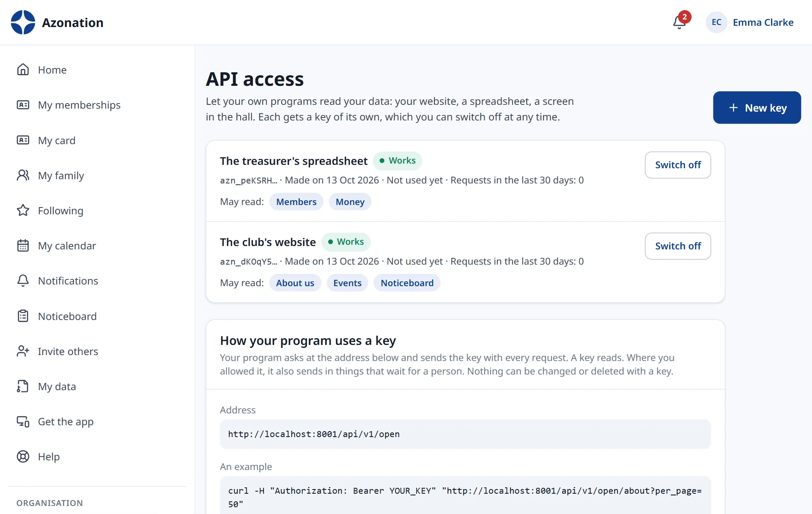Click the ORGANISATION section label
812x514 pixels.
[49, 503]
